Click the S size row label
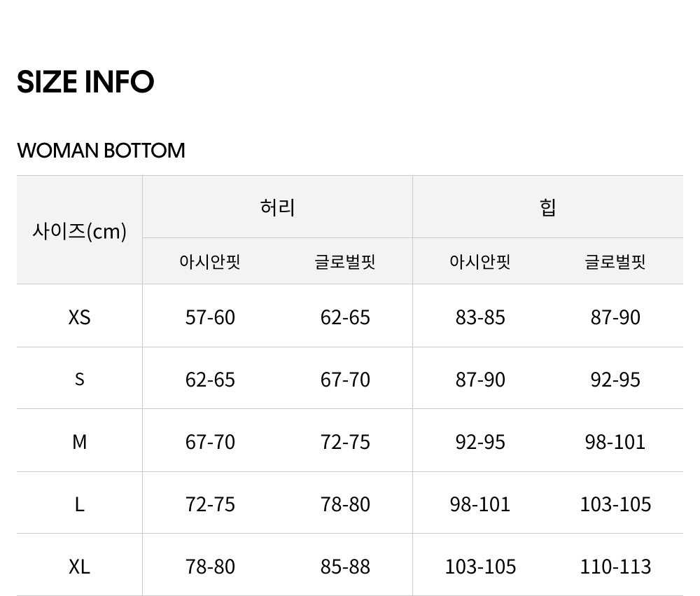The height and width of the screenshot is (596, 700). coord(79,379)
